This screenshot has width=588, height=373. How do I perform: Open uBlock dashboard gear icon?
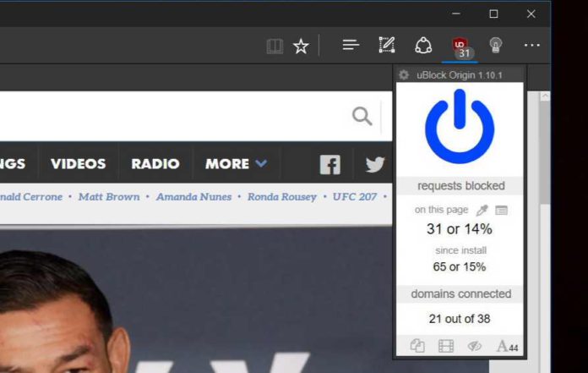404,75
